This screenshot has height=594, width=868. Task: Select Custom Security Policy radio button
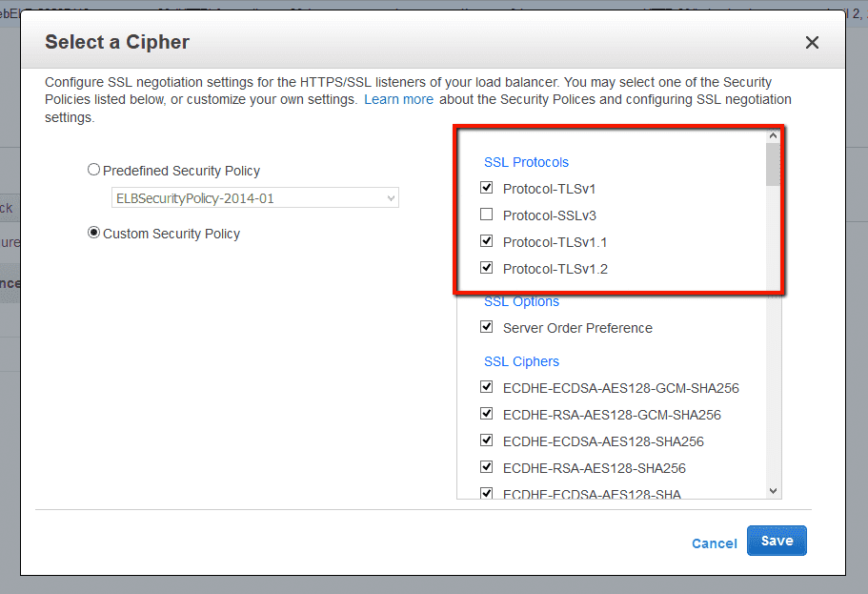93,233
